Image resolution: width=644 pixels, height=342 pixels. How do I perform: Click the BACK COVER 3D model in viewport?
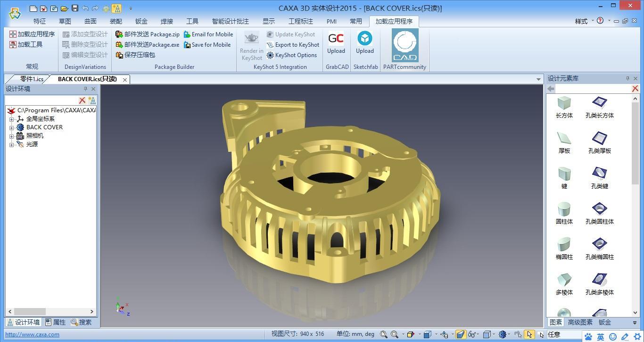coord(330,190)
